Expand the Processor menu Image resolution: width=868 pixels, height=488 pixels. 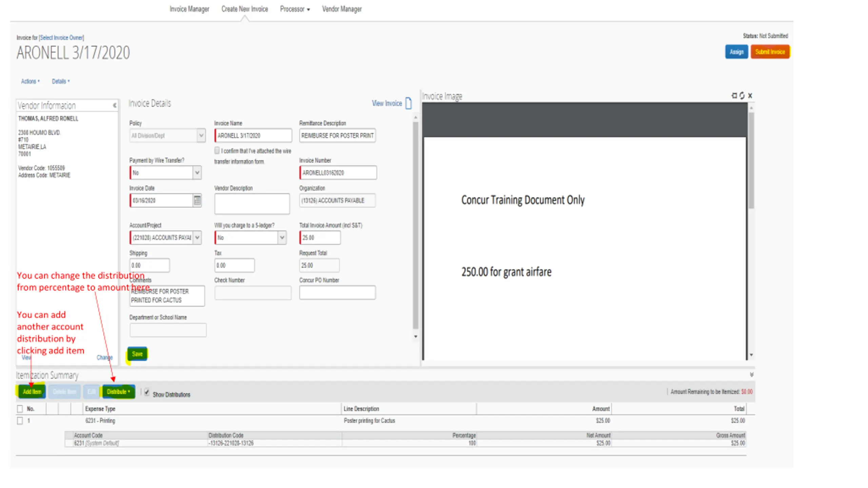tap(295, 9)
